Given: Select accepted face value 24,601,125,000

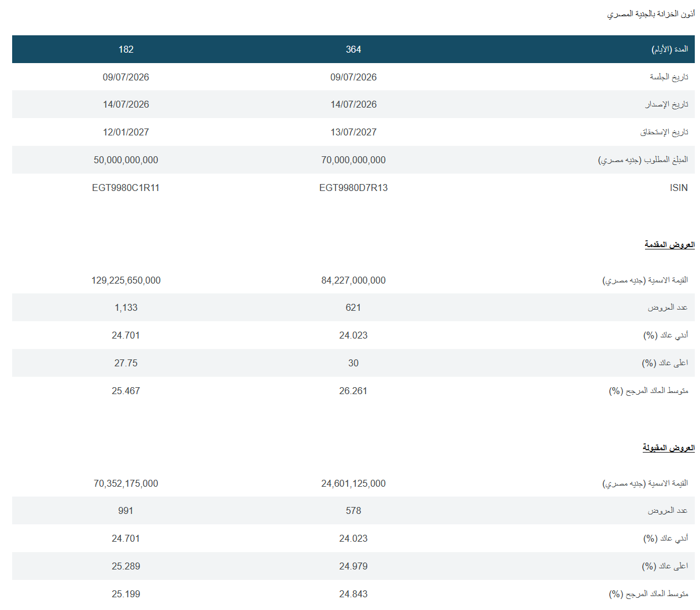Looking at the screenshot, I should point(353,483).
